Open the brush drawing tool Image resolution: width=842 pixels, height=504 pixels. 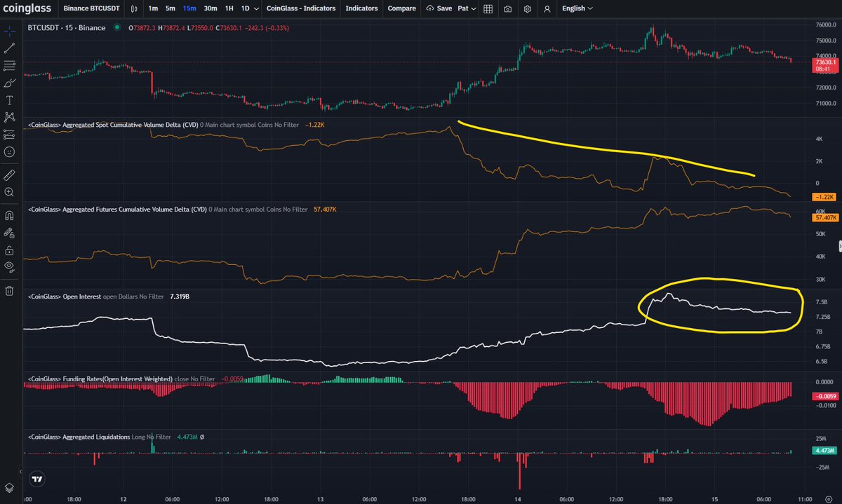(x=9, y=83)
